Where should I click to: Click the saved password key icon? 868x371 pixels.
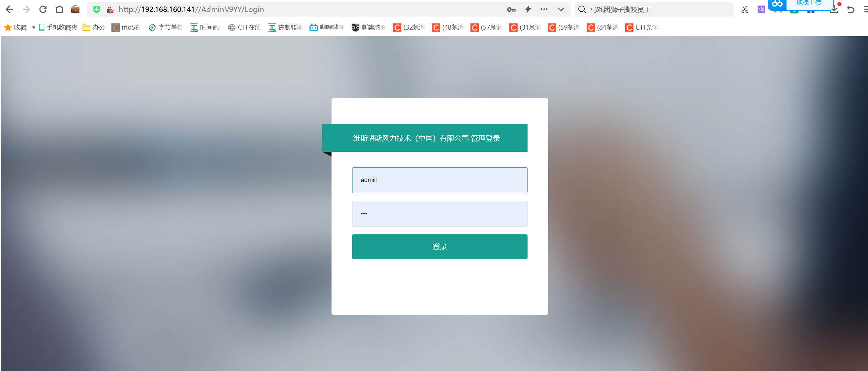[x=511, y=10]
